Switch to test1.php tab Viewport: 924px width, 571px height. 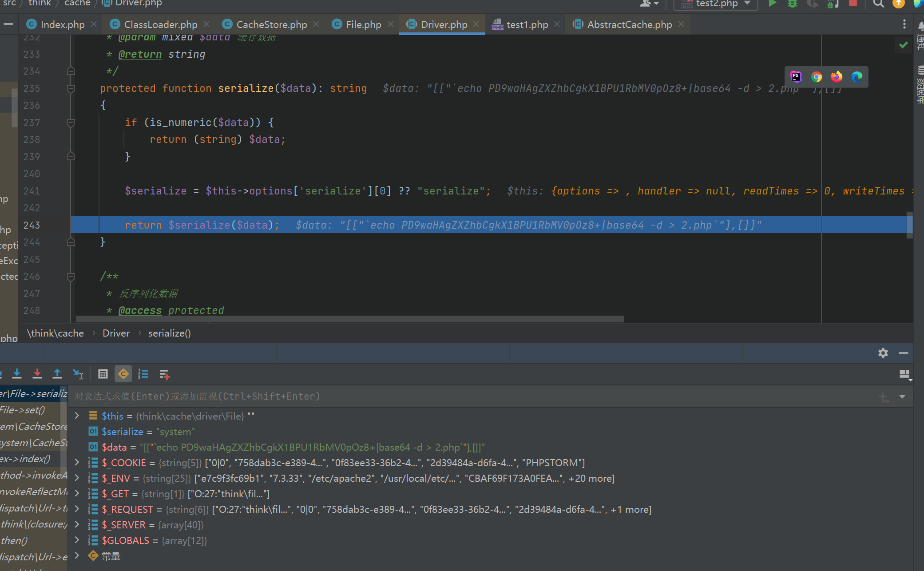527,24
